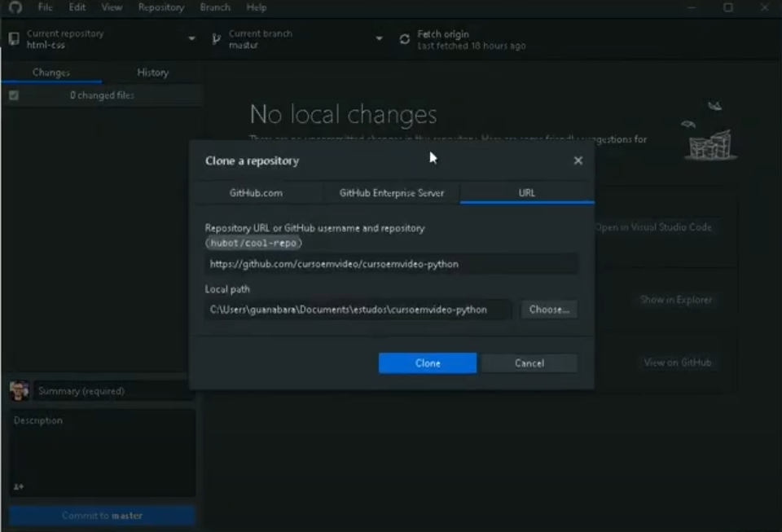Click the Choose... button for local path
Image resolution: width=782 pixels, height=532 pixels.
tap(549, 310)
